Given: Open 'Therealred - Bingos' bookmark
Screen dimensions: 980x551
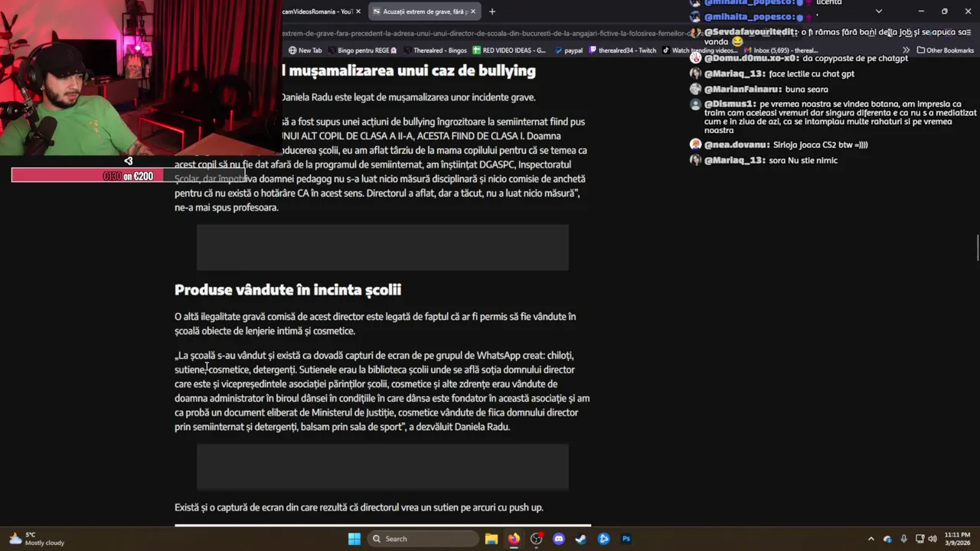Looking at the screenshot, I should [434, 51].
